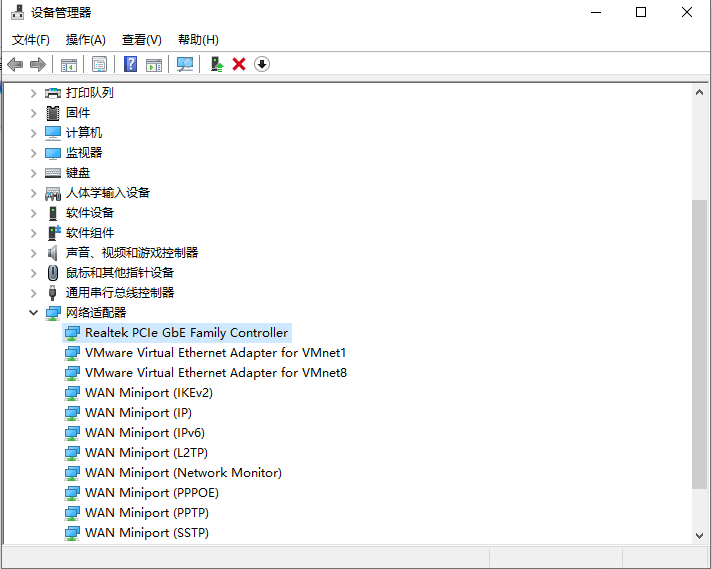
Task: Expand the 通用串行总线控制器 category
Action: tap(33, 293)
